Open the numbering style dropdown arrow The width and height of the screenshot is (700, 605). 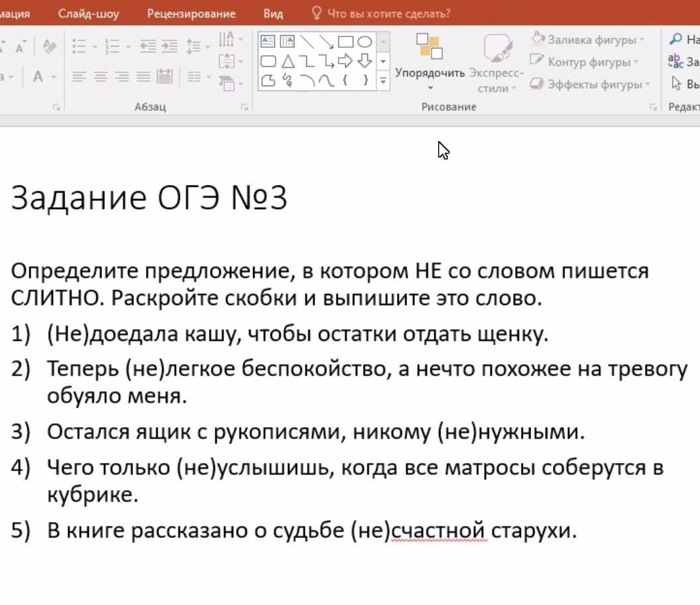point(128,46)
